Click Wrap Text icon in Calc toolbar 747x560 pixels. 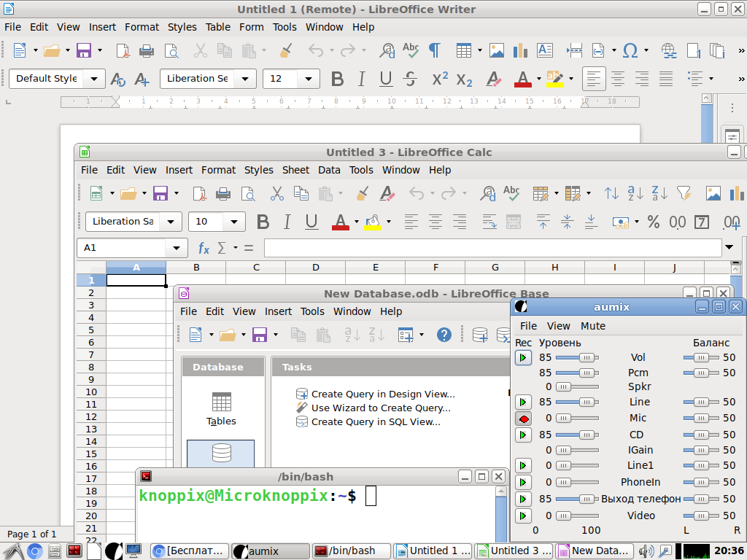click(489, 222)
